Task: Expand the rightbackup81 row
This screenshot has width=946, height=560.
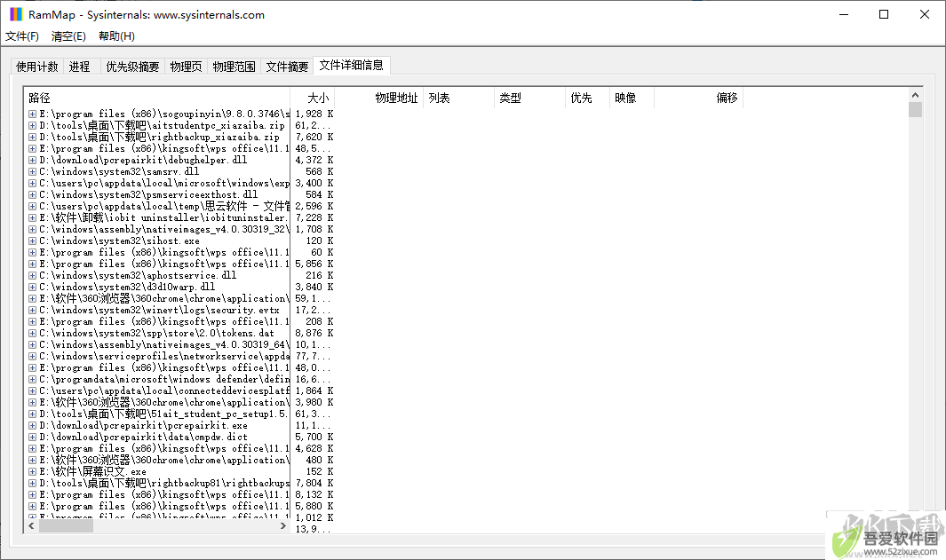Action: click(33, 484)
